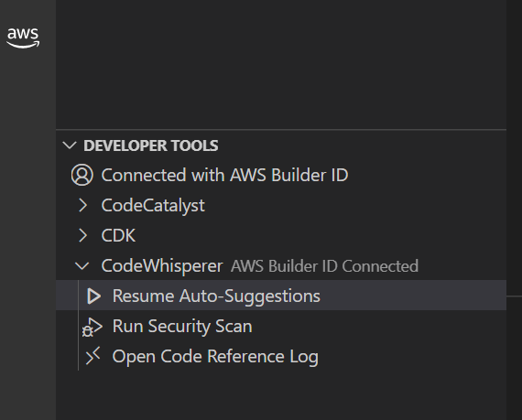Click the user account icon beside Connected

(x=82, y=175)
